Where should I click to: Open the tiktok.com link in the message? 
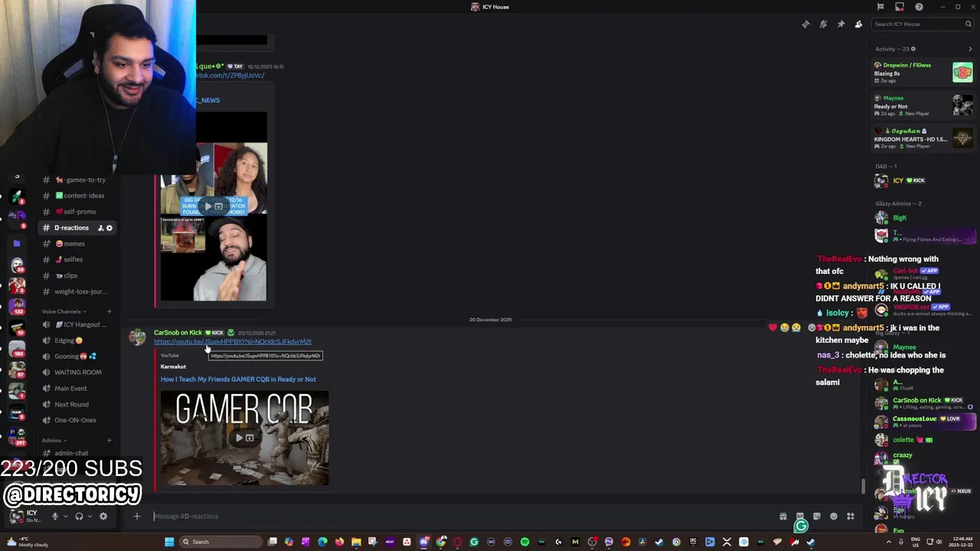point(230,76)
